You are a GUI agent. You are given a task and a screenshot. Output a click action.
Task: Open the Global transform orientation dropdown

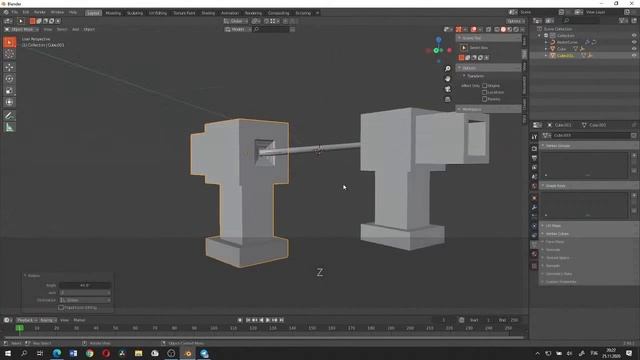[x=236, y=21]
